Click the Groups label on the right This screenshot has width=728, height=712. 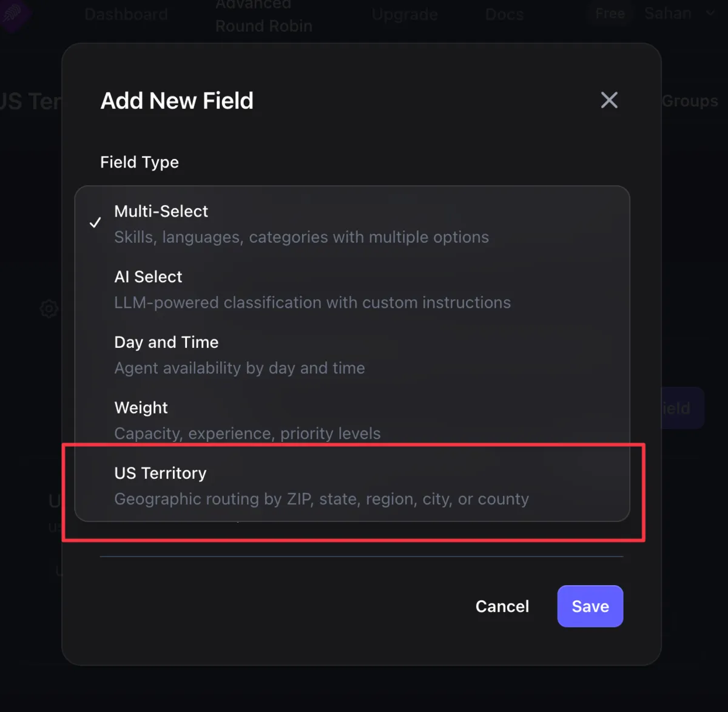690,101
